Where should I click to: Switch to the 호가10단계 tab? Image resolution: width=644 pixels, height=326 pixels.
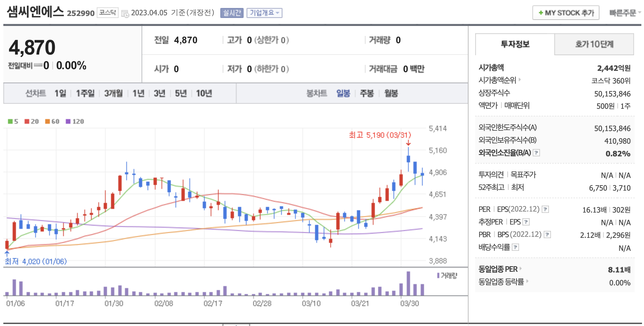pyautogui.click(x=594, y=44)
